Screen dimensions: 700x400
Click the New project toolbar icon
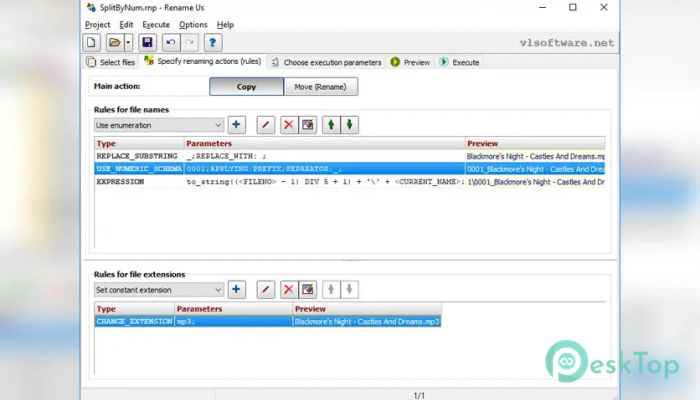pyautogui.click(x=92, y=43)
